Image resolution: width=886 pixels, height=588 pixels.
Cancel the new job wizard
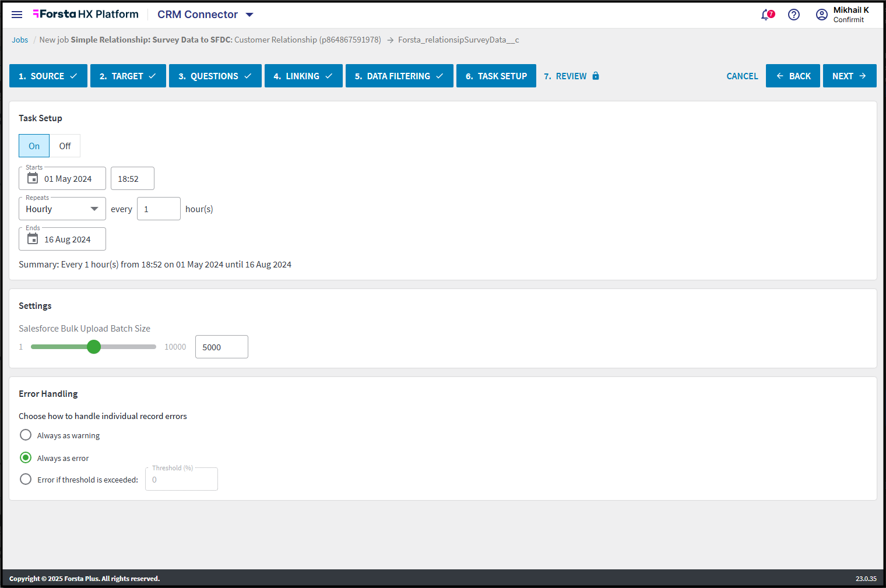(x=742, y=76)
